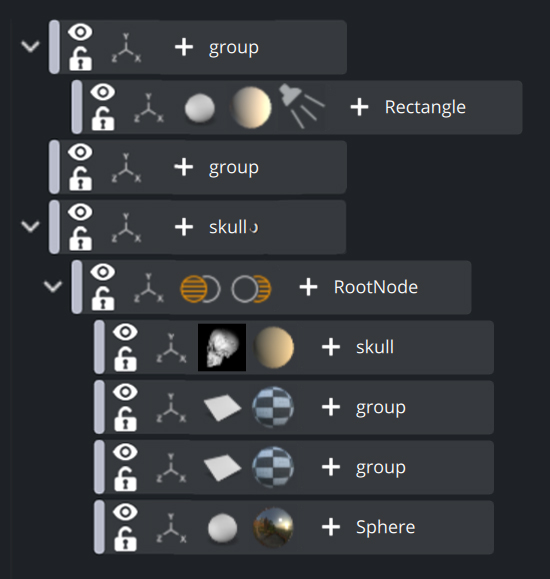Click the white sphere geometry icon on Rectangle
Viewport: 550px width, 579px height.
pyautogui.click(x=200, y=108)
